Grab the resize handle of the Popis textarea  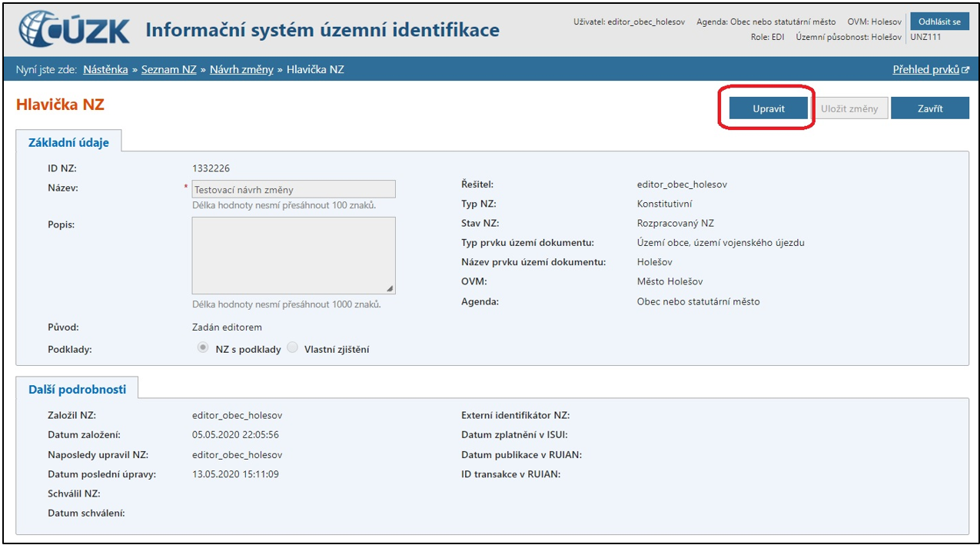(x=390, y=289)
